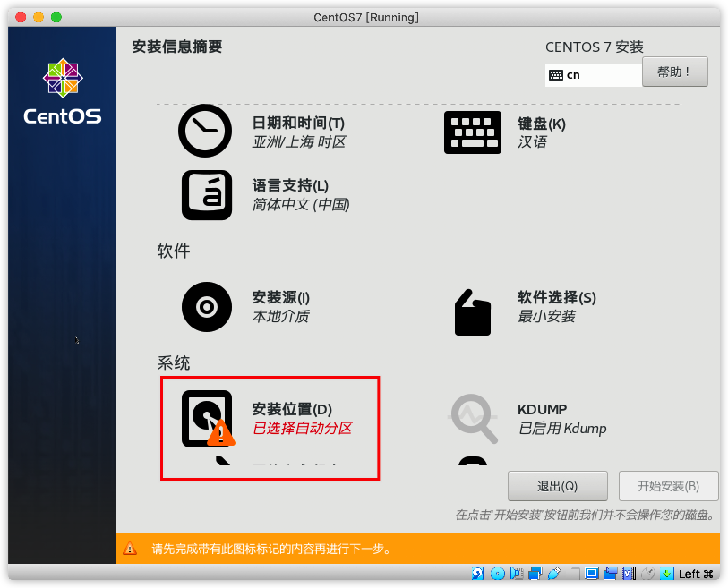
Task: Click the 最小安装 status text
Action: coord(547,316)
